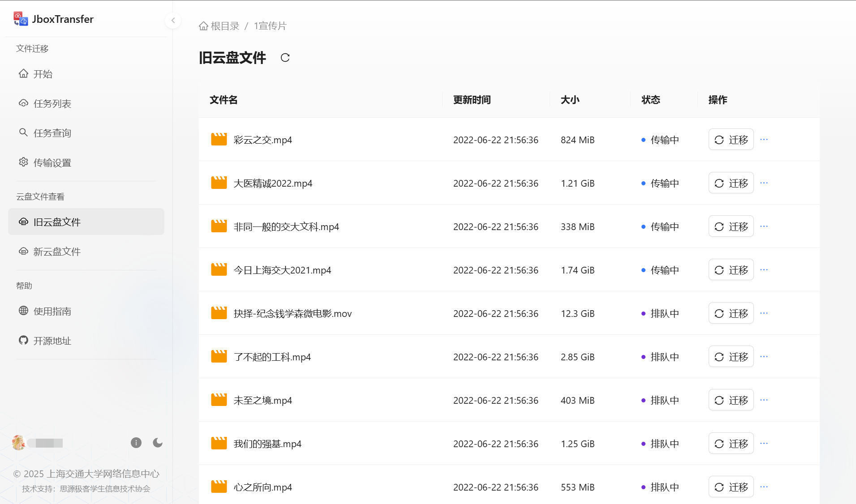
Task: Migrate the file 了不起的工科.mp4
Action: pos(731,357)
